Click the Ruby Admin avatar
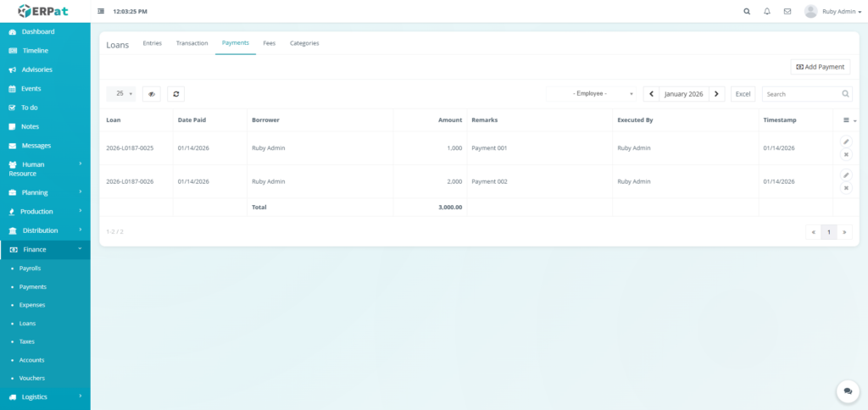The height and width of the screenshot is (410, 868). (811, 11)
